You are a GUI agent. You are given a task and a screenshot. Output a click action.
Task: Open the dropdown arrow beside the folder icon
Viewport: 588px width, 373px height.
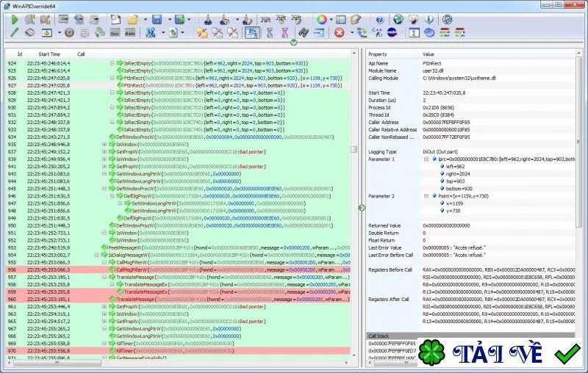click(x=145, y=20)
